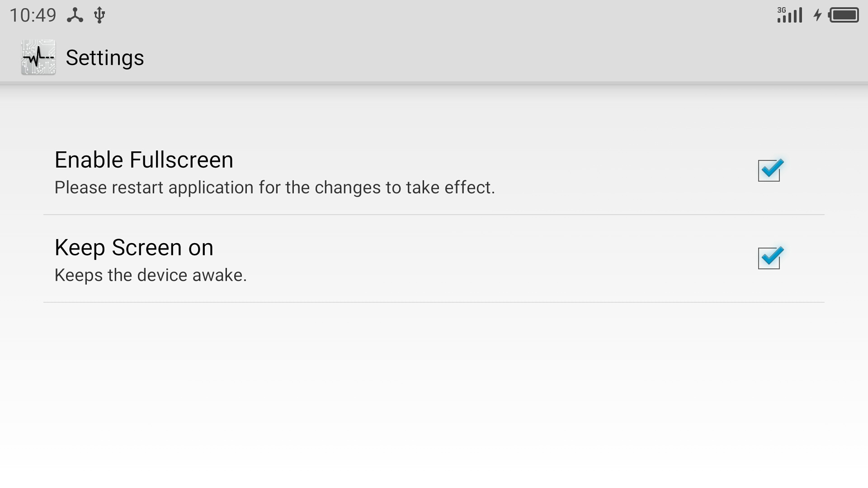Image resolution: width=868 pixels, height=488 pixels.
Task: Click the small 3G network type label
Action: tap(782, 10)
